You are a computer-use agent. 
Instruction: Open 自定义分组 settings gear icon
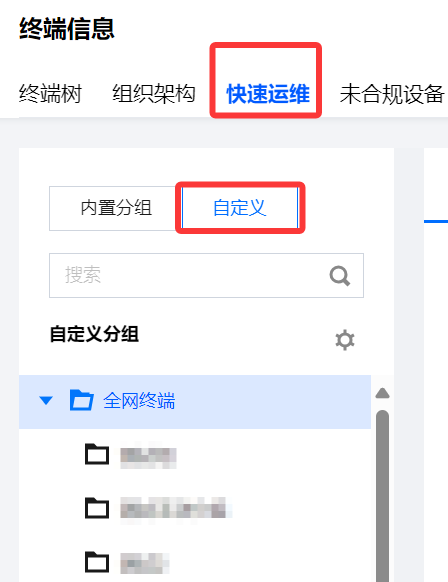click(x=345, y=340)
